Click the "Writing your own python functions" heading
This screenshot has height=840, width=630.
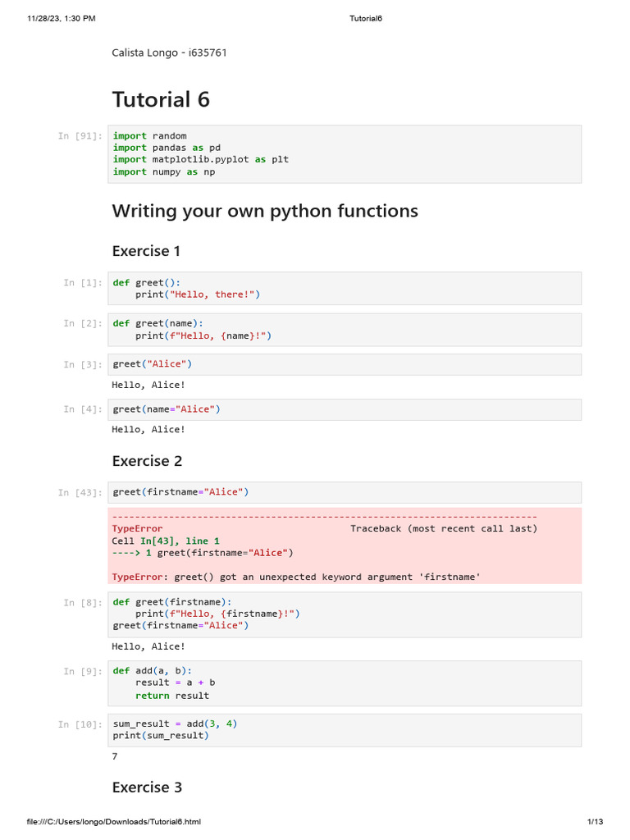pyautogui.click(x=265, y=211)
